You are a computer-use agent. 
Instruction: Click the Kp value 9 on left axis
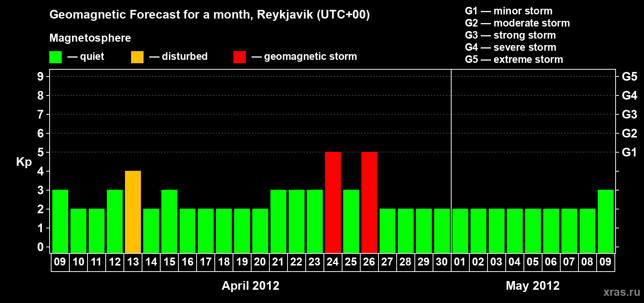[41, 77]
